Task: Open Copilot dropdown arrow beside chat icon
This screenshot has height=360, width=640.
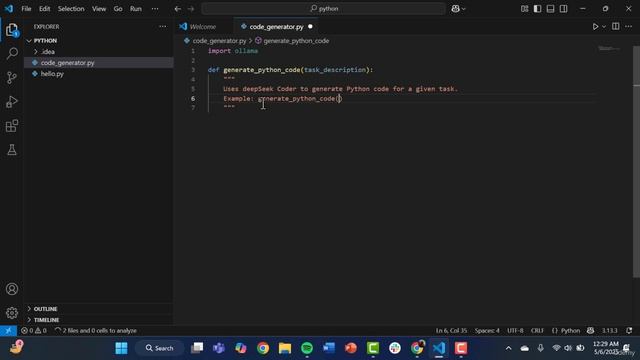Action: click(464, 9)
